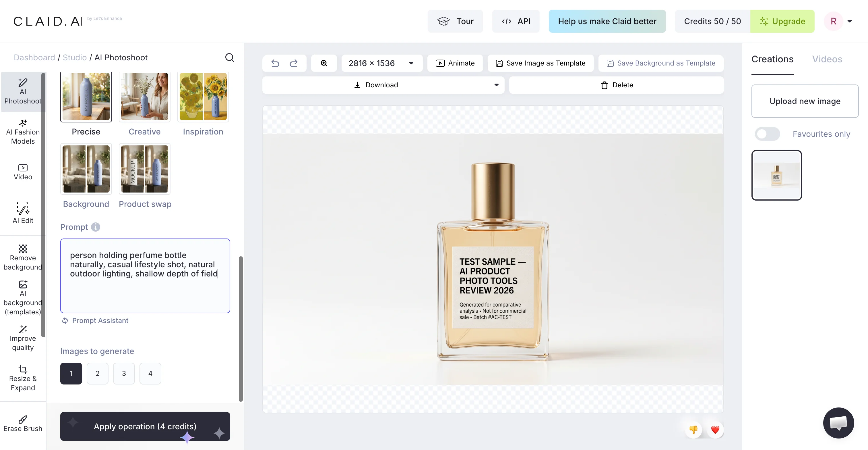868x450 pixels.
Task: Set images to generate to 2
Action: pyautogui.click(x=97, y=373)
